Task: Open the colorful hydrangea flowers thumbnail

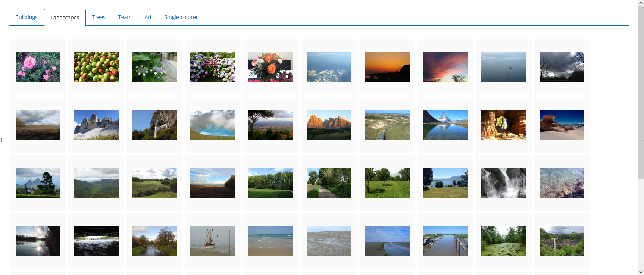Action: tap(213, 67)
